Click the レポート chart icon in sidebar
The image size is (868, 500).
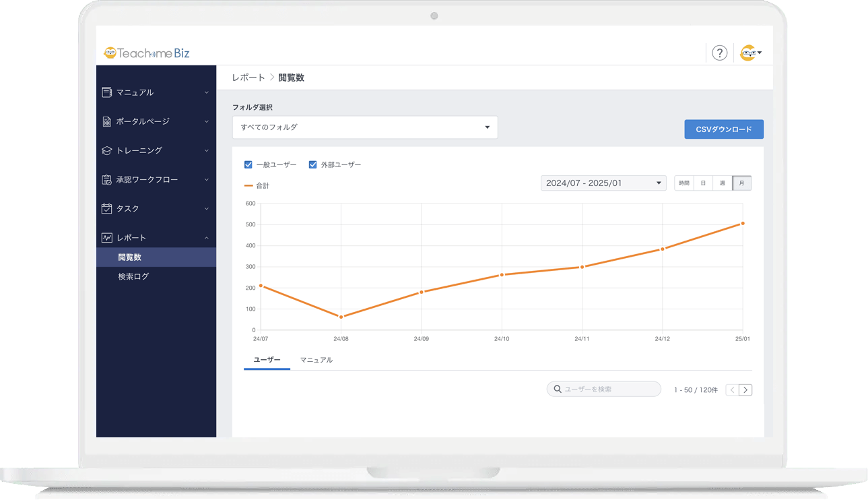pos(106,238)
